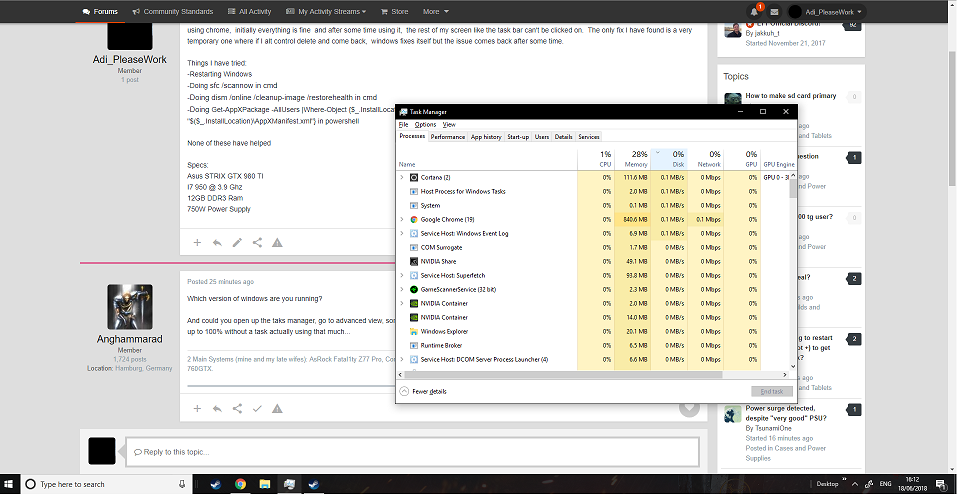Switch to the Start-up tab
The image size is (959, 495).
(518, 137)
